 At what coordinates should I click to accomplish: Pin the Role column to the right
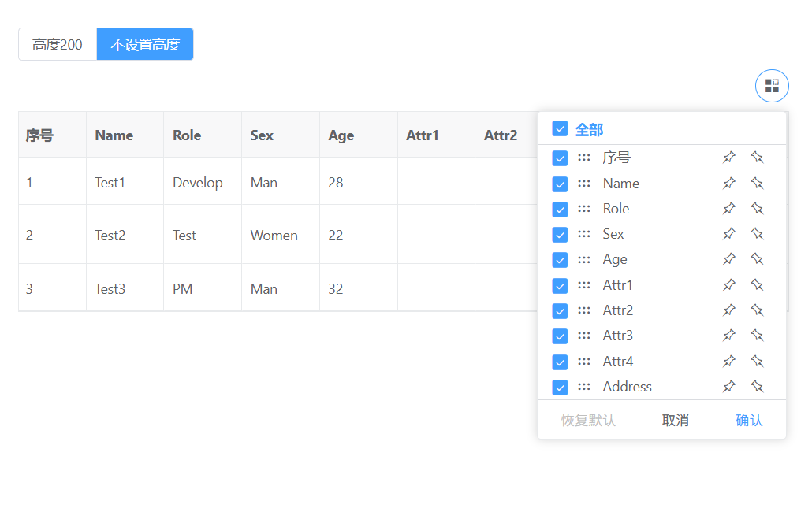(757, 209)
